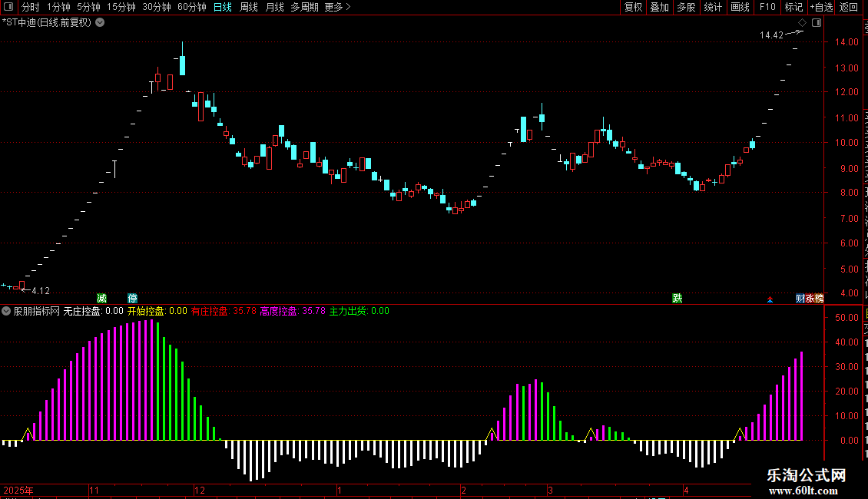The image size is (868, 499).
Task: Select the 15分钟 period
Action: click(121, 7)
